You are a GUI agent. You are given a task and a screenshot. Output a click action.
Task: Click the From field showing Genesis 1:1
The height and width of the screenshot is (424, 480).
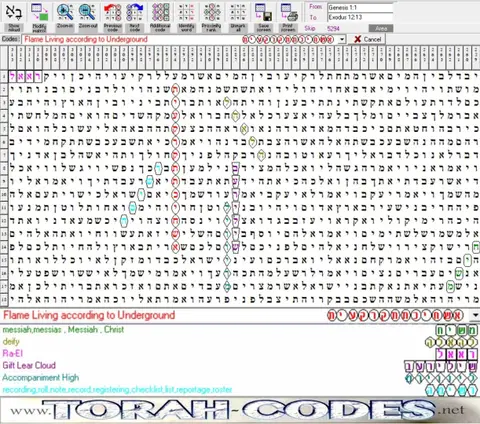(360, 7)
